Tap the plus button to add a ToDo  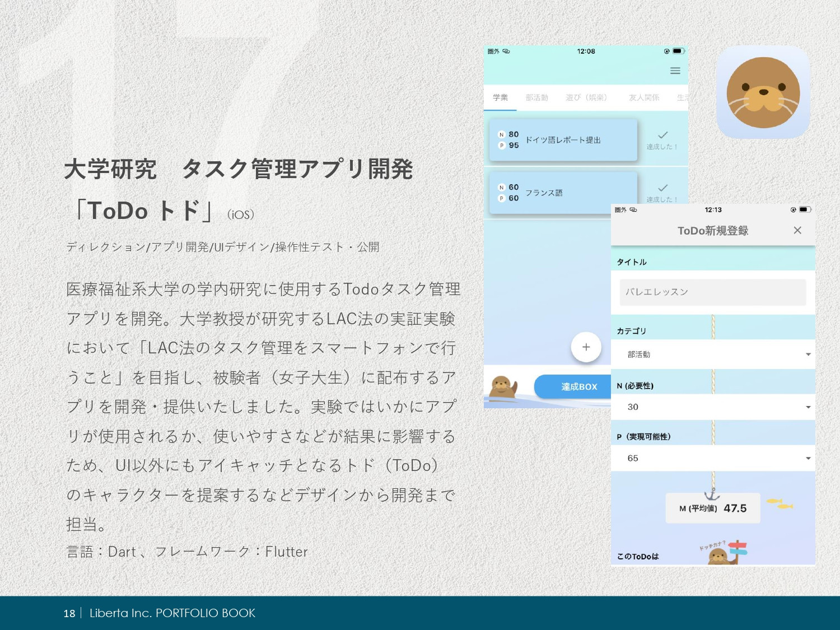click(x=586, y=347)
